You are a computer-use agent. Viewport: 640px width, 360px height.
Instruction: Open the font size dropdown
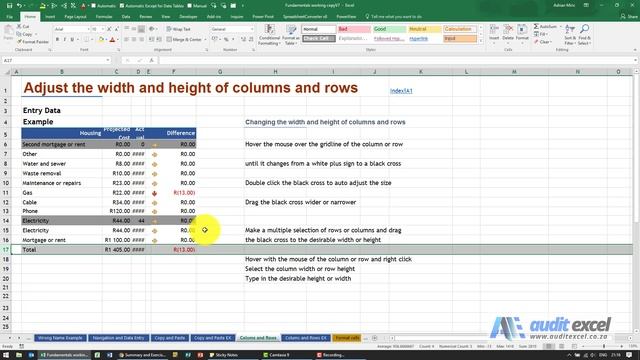(102, 29)
